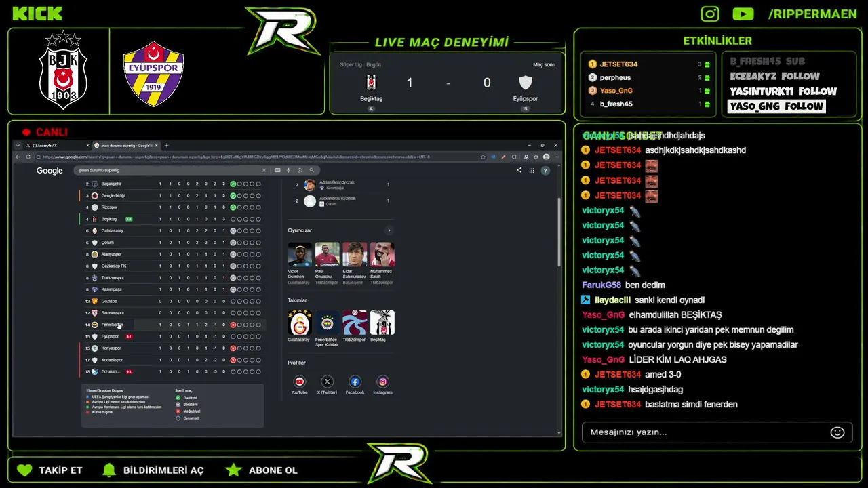Open Kasımpaşa row in the standings table
Image resolution: width=868 pixels, height=488 pixels.
172,289
